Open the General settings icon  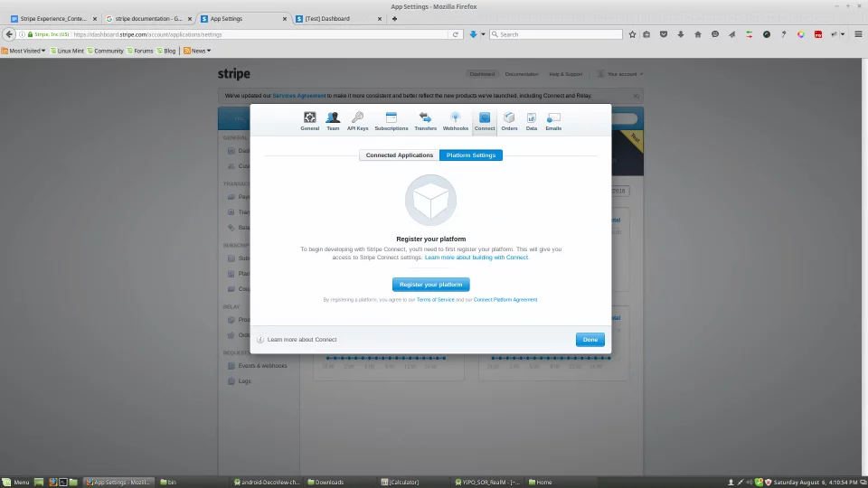309,118
